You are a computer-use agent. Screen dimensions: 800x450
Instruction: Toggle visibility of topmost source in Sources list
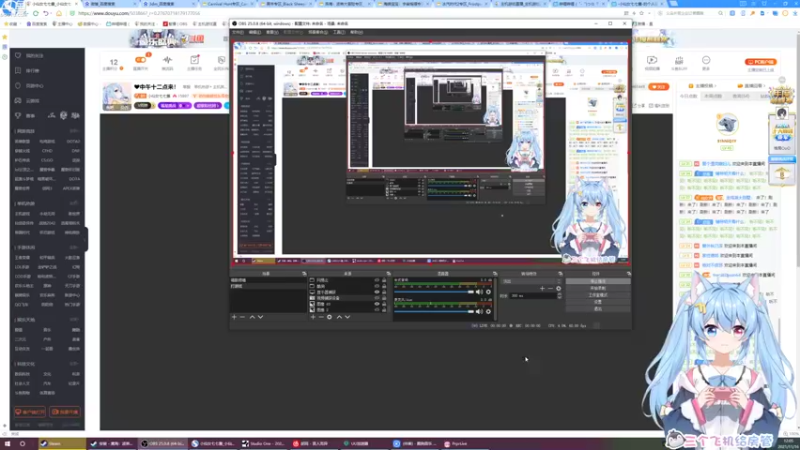(377, 280)
